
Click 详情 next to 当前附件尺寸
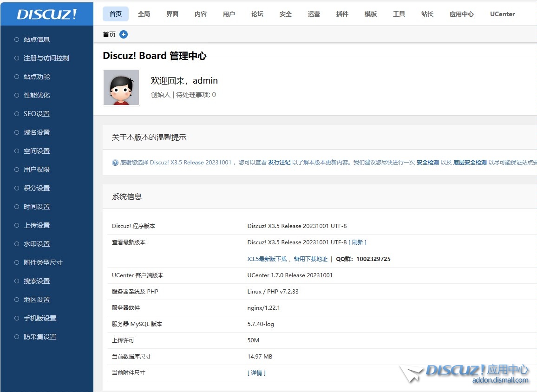point(256,373)
